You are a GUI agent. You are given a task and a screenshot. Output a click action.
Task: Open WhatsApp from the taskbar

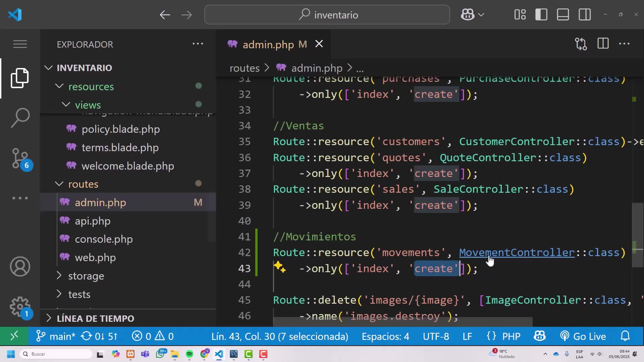[160, 354]
